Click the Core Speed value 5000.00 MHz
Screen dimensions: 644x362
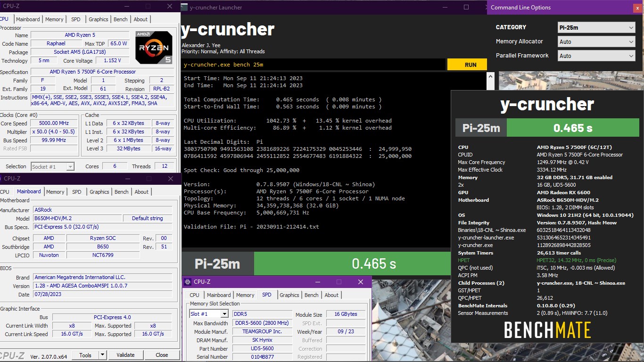point(54,123)
